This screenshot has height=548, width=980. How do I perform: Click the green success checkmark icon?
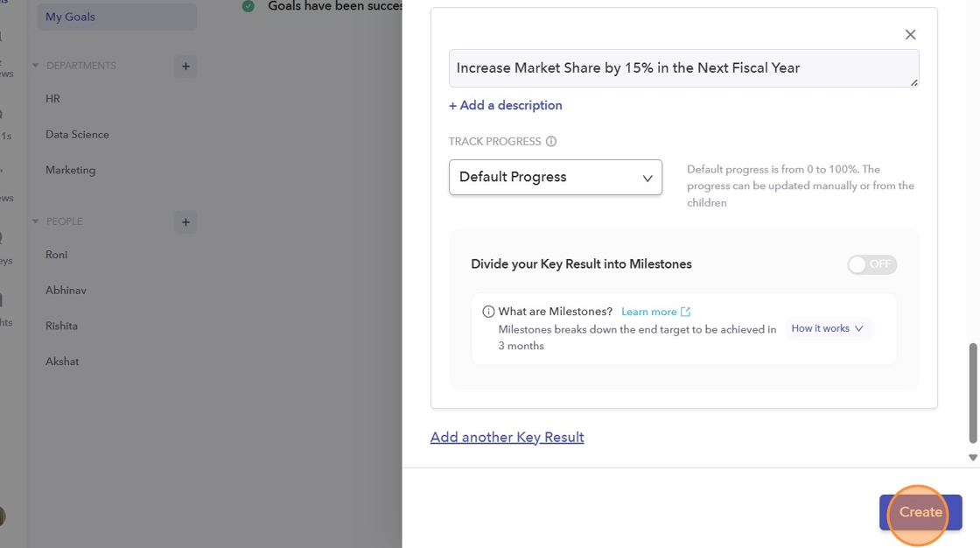tap(248, 6)
